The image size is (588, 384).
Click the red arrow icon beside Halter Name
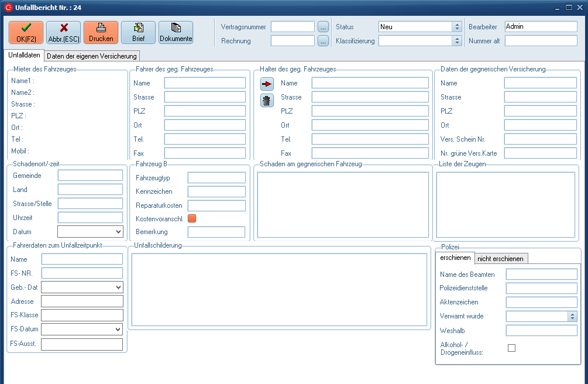click(267, 84)
